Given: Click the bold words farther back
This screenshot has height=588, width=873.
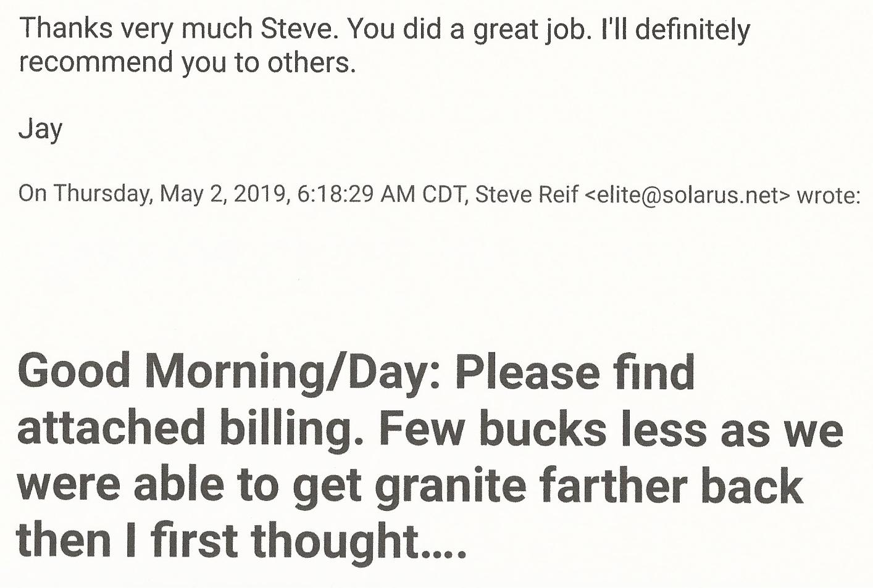Looking at the screenshot, I should pos(671,484).
